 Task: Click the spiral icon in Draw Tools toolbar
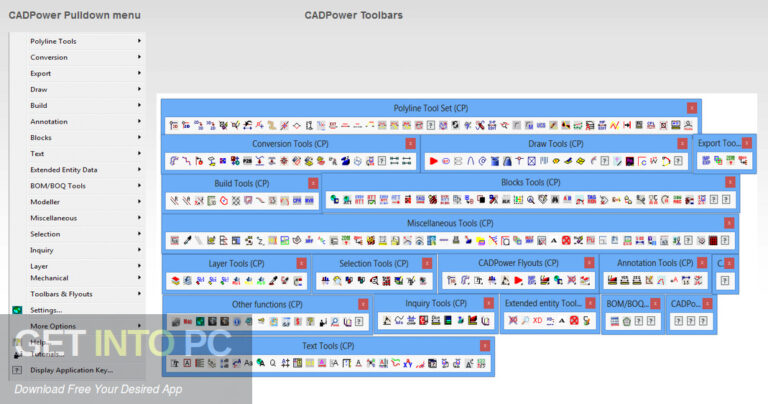[482, 161]
